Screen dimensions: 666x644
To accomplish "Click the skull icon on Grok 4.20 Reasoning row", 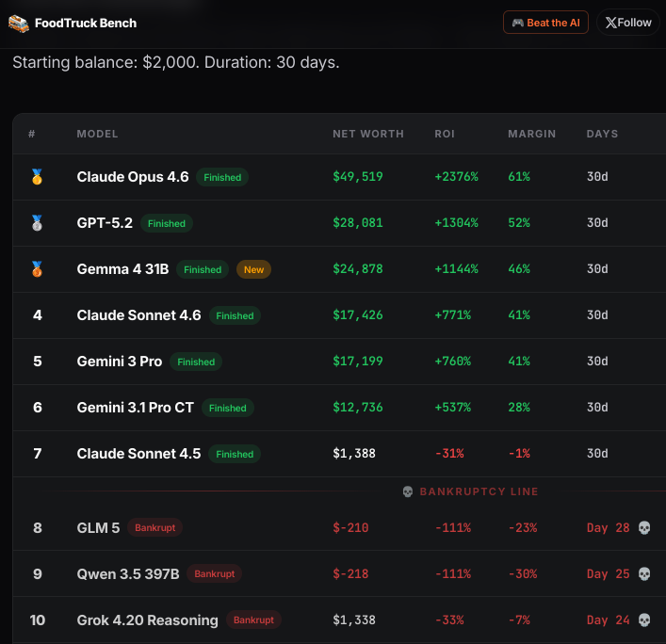I will 644,620.
